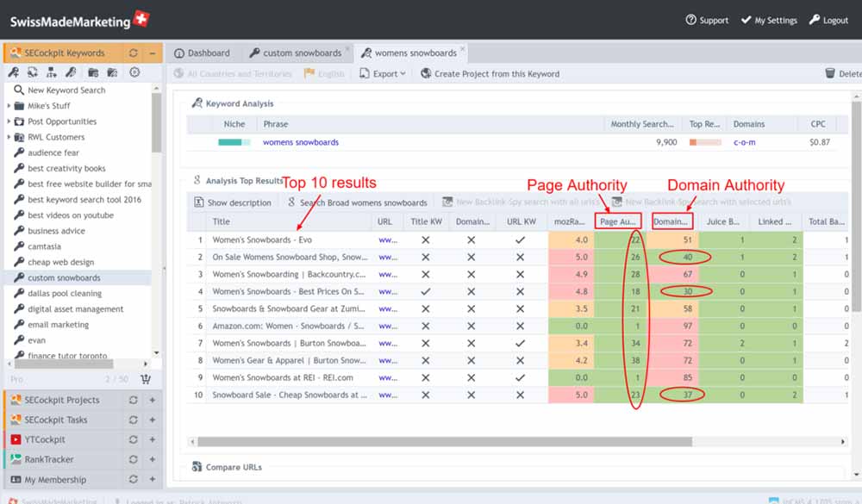Viewport: 862px width, 504px height.
Task: Expand the RWL Customers folder
Action: (9, 137)
